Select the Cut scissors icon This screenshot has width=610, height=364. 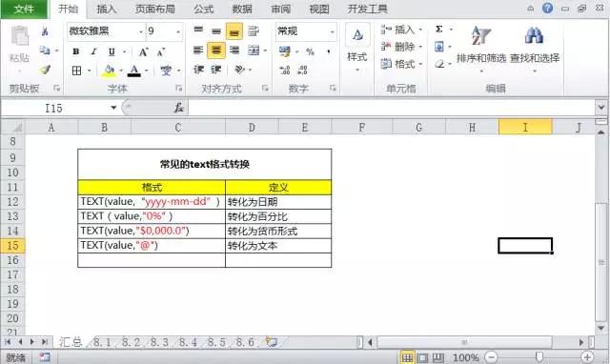[x=45, y=31]
